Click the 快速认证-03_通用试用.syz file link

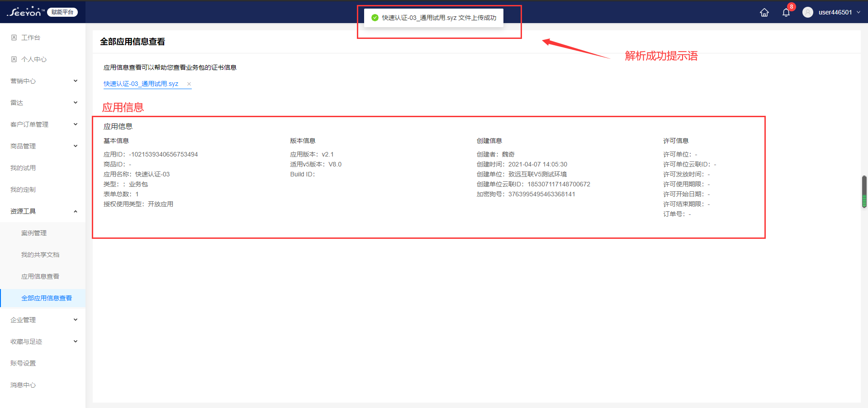point(141,84)
